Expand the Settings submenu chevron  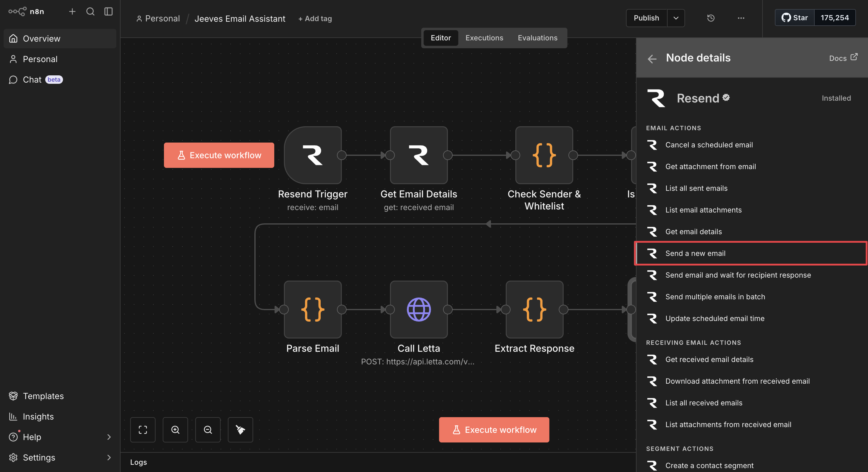[x=108, y=457]
